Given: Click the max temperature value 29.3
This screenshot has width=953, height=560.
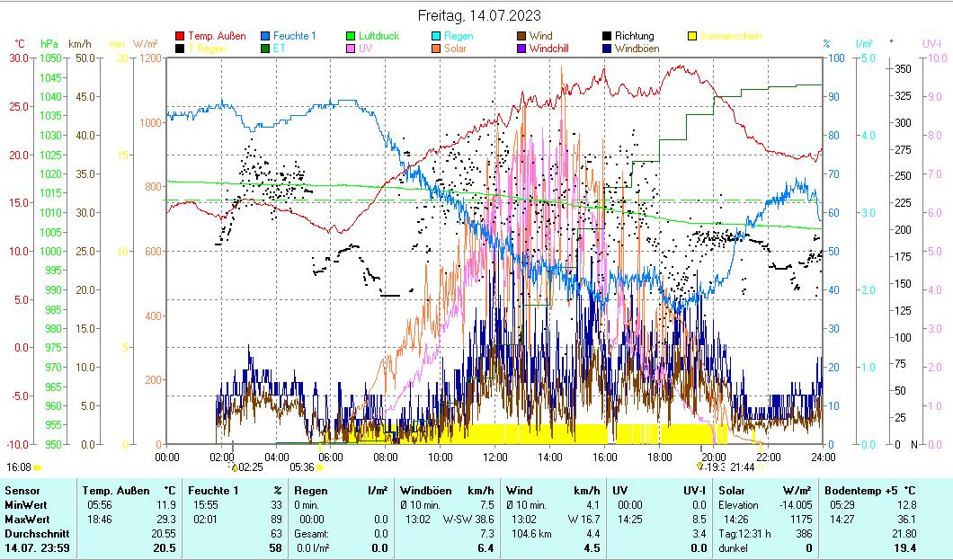Looking at the screenshot, I should (166, 520).
